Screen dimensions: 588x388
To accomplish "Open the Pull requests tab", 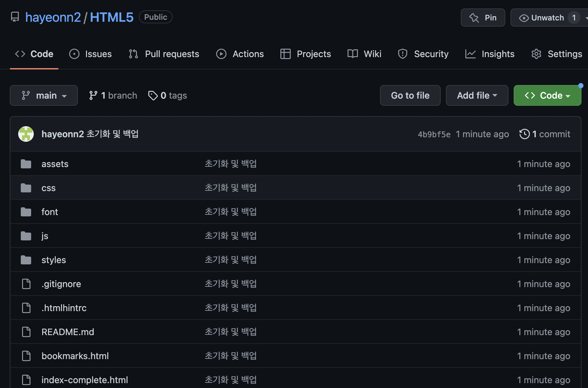I will pyautogui.click(x=164, y=54).
